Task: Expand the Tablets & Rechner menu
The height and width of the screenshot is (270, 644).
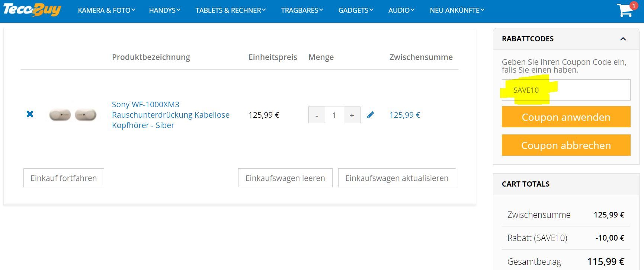Action: pyautogui.click(x=231, y=10)
